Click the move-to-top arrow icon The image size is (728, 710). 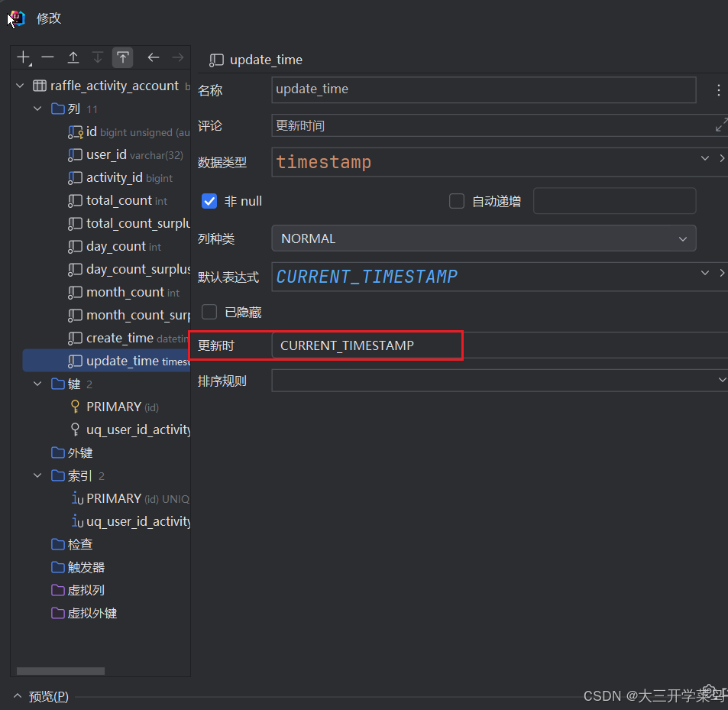click(x=122, y=57)
